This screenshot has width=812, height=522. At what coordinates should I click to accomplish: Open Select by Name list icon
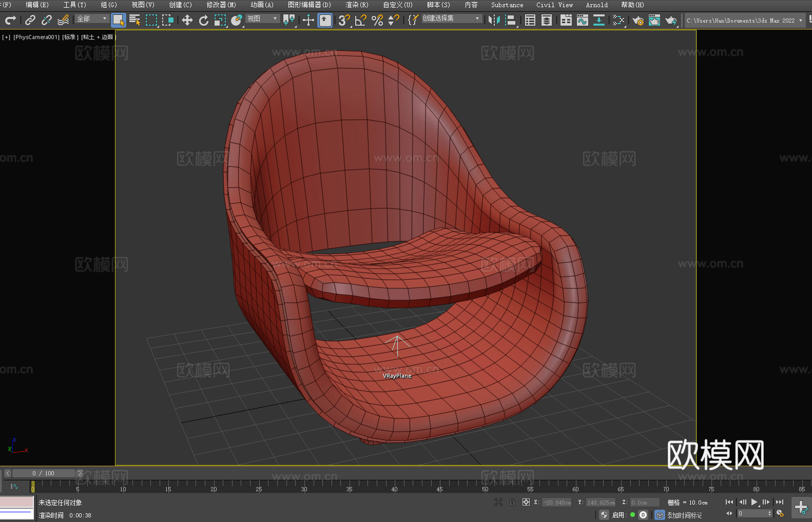coord(135,20)
